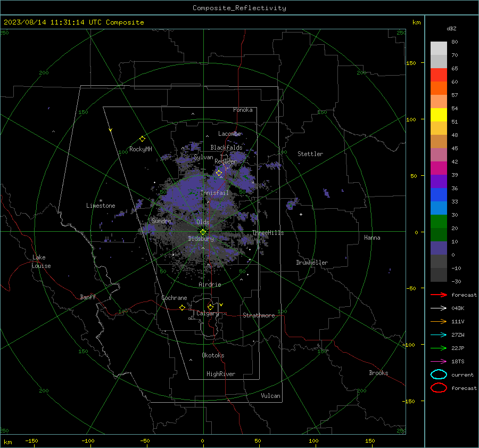Click the HighRiver city label
Viewport: 479px width, 448px height.
221,374
